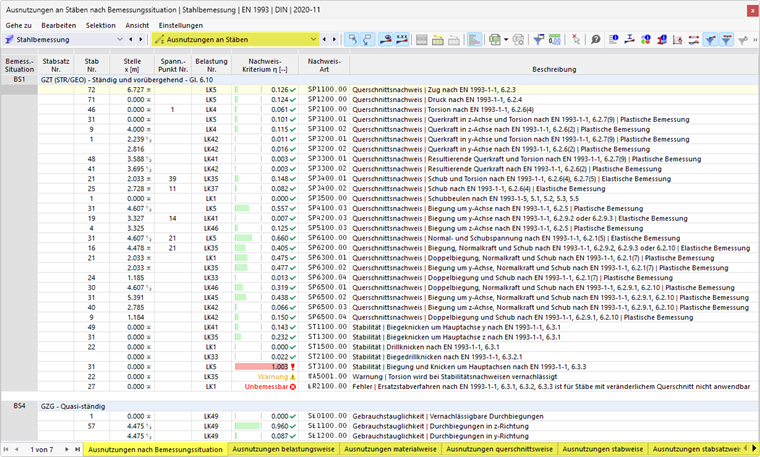Viewport: 760px width, 457px height.
Task: Toggle the first curved arrow selection sync icon
Action: pyautogui.click(x=352, y=40)
